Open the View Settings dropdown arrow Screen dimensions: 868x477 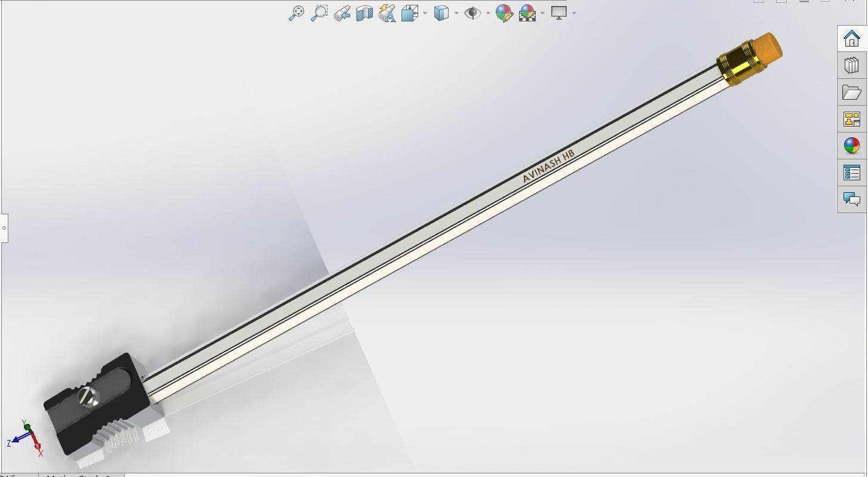click(574, 13)
